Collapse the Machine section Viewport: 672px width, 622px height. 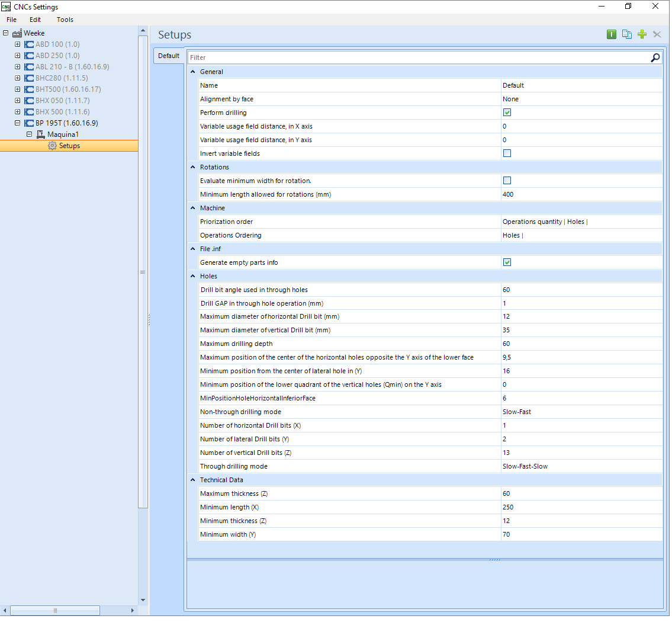click(x=193, y=209)
